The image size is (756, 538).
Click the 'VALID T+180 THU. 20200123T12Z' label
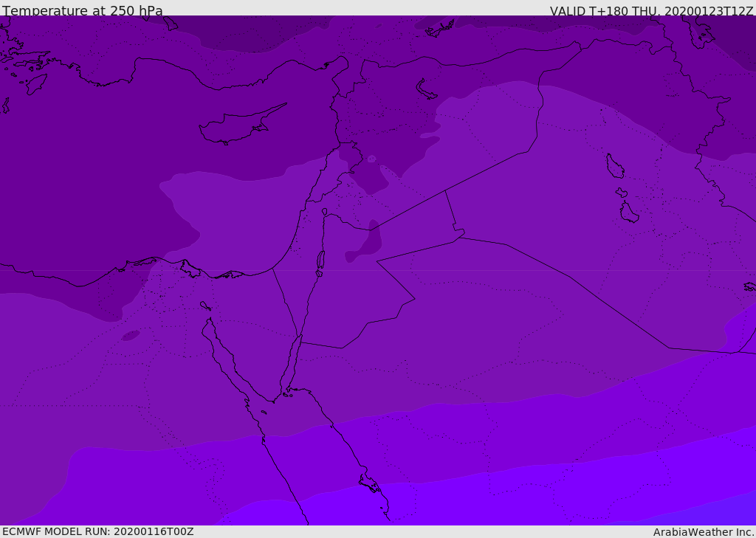click(x=651, y=11)
